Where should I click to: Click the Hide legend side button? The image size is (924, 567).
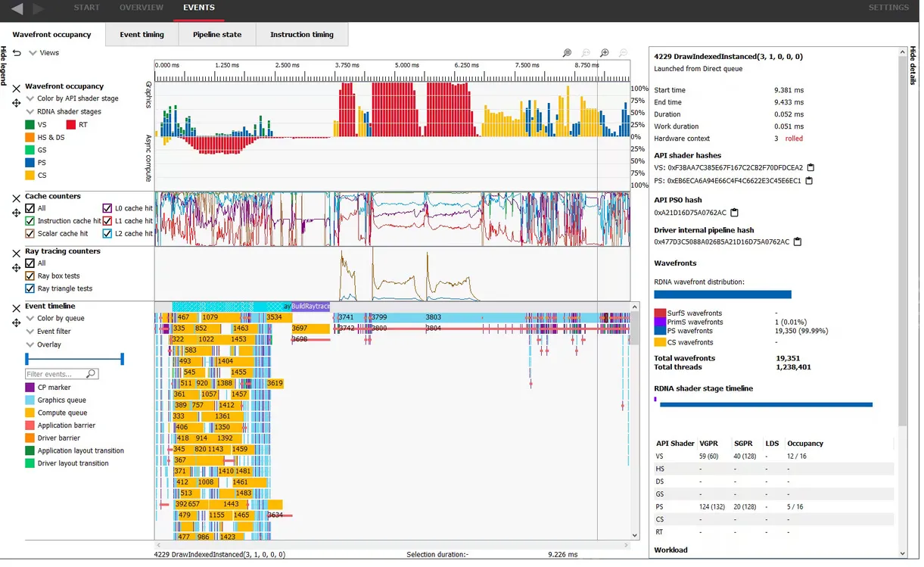[x=4, y=67]
